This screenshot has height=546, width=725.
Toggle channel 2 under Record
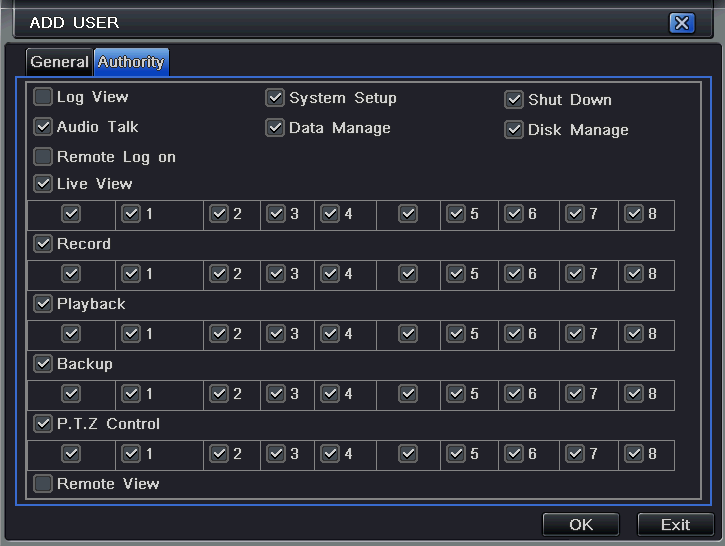click(x=219, y=274)
